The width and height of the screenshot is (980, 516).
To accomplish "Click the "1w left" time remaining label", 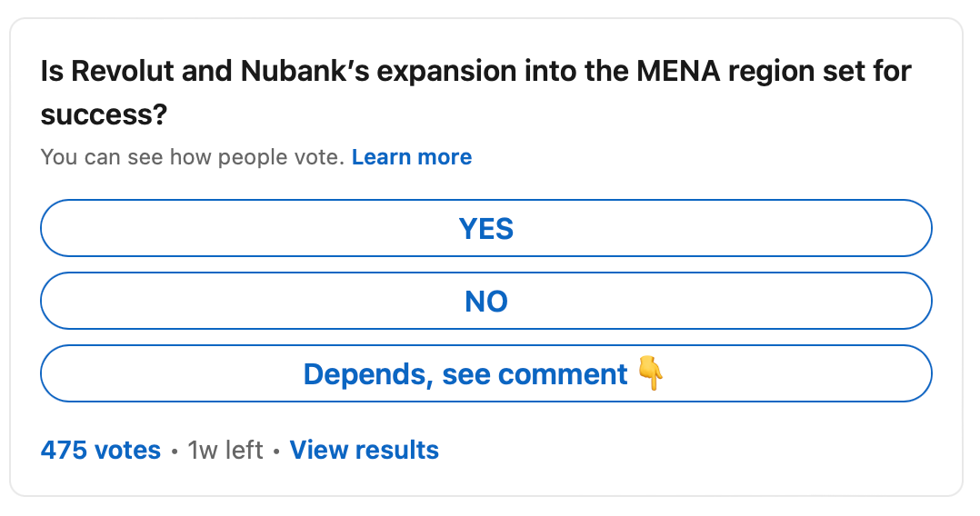I will [x=225, y=450].
